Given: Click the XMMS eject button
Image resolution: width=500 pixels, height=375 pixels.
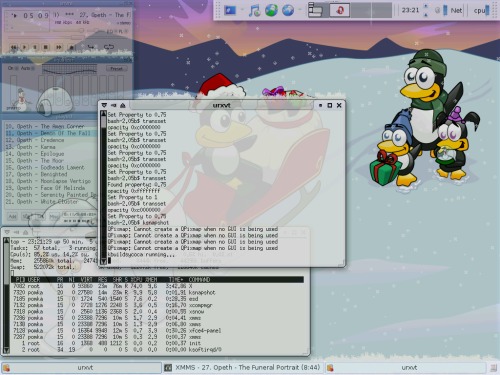Looking at the screenshot, I should (x=71, y=47).
